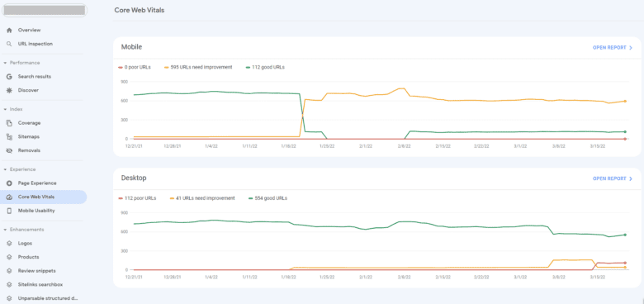Screen dimensions: 644x304
Task: Select Core Web Vitals menu item
Action: [43, 197]
